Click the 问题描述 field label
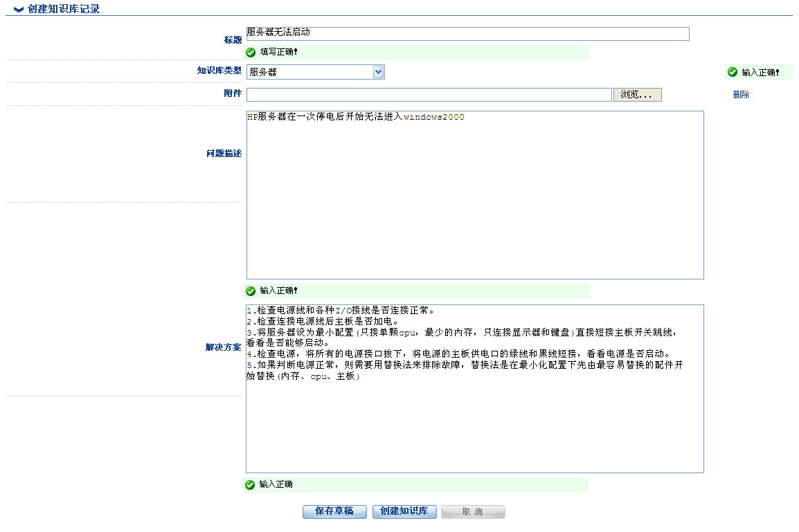 pos(224,154)
